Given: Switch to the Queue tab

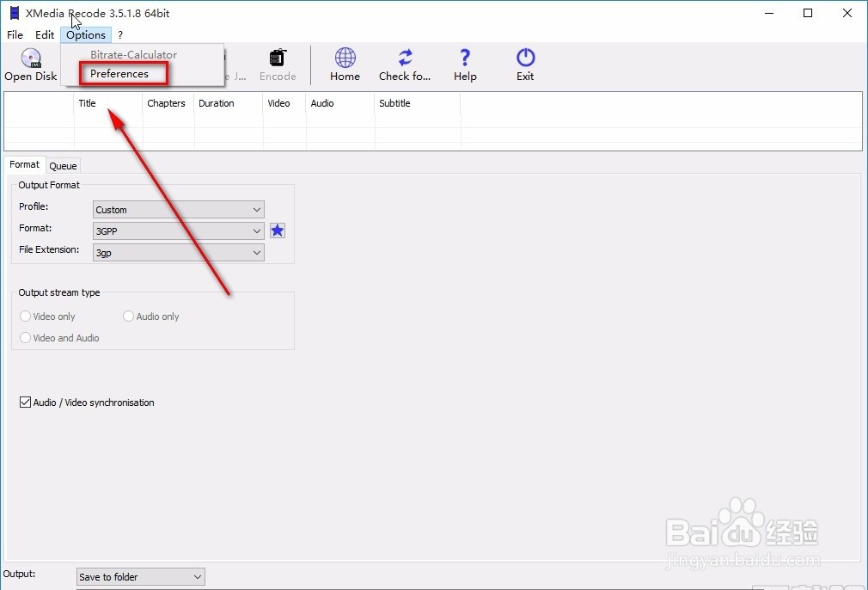Looking at the screenshot, I should (63, 166).
